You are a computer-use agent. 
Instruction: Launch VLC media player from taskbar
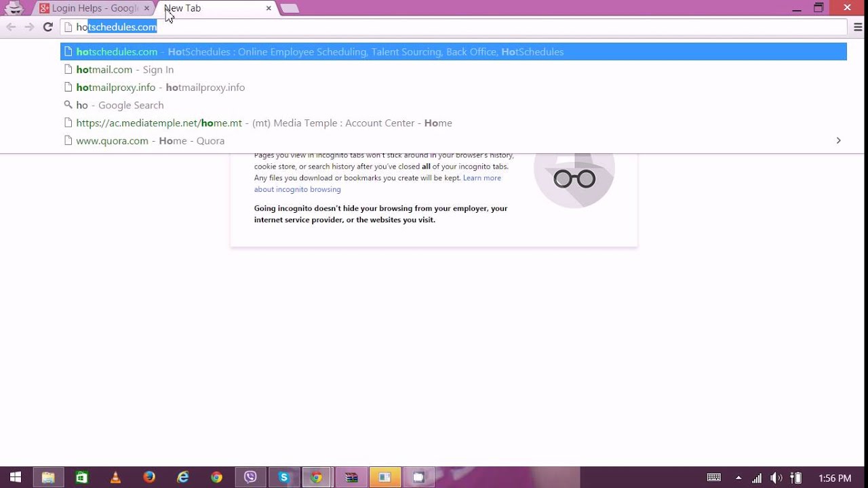115,477
